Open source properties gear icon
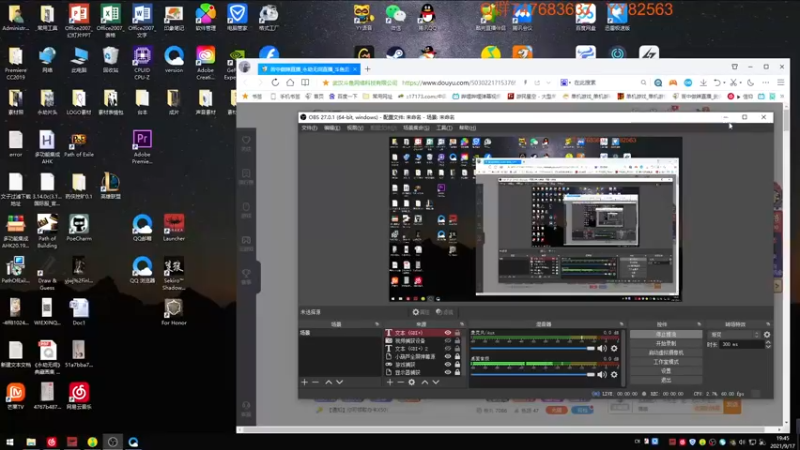Image resolution: width=800 pixels, height=450 pixels. (412, 382)
